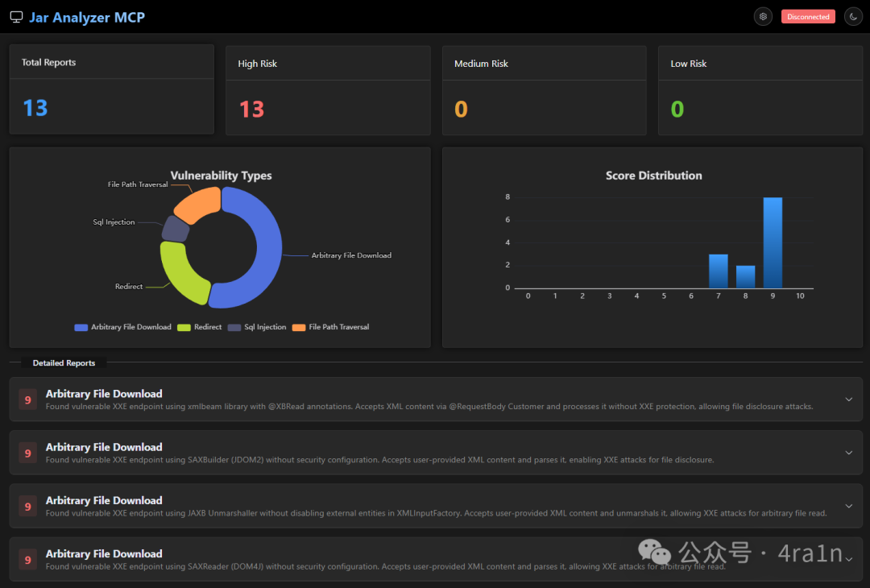The image size is (870, 588).
Task: Expand the SAXBuilder JDOM2 report chevron
Action: 848,453
